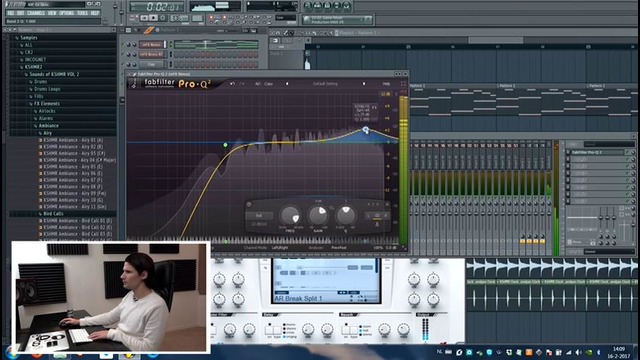Screen dimensions: 640x360
Task: Click Pro-Q 2 band stereo placement center icon
Action: coord(377,215)
